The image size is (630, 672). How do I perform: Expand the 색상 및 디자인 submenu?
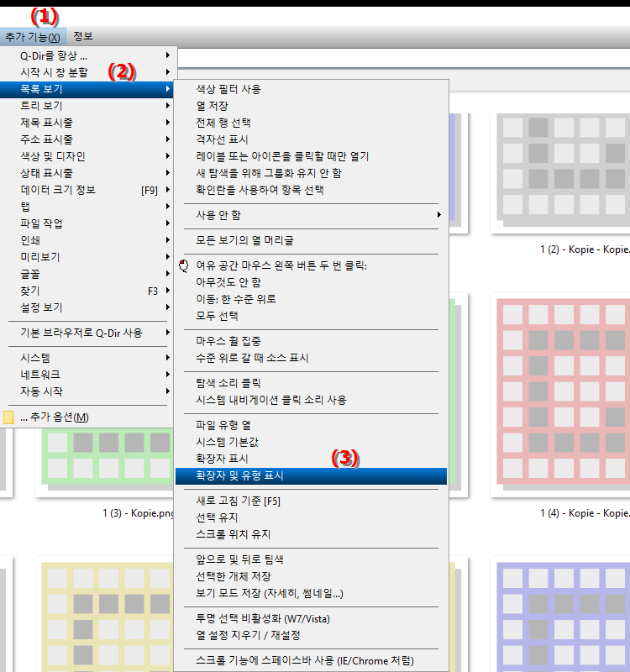87,156
